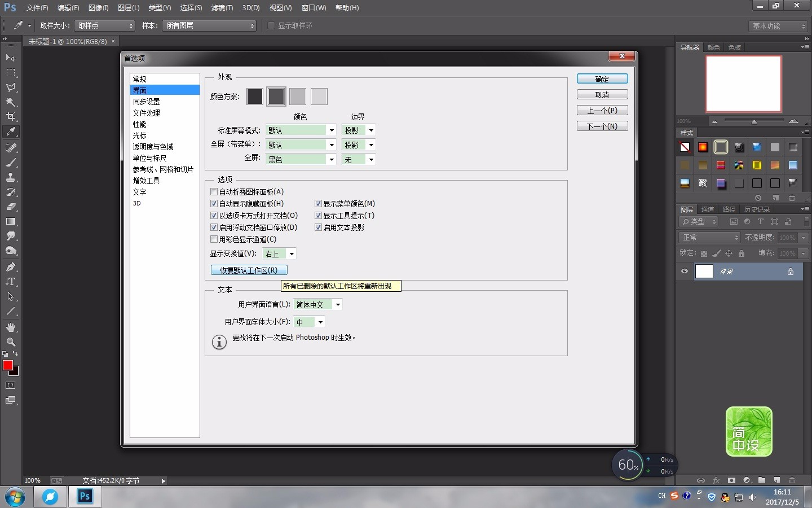Select 性能 in preferences list
This screenshot has width=812, height=508.
139,124
